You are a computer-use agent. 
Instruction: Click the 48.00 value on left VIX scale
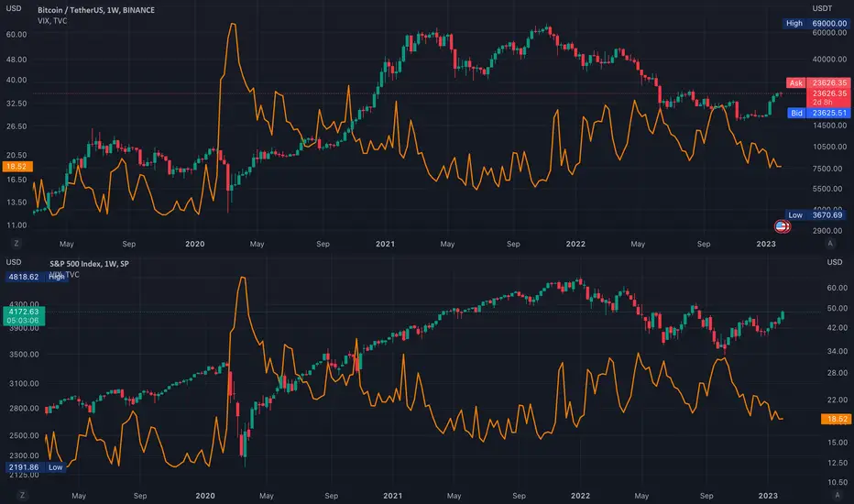point(16,60)
